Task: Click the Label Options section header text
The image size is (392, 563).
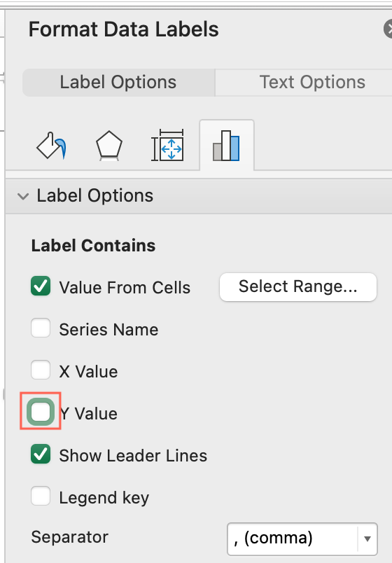Action: point(95,196)
